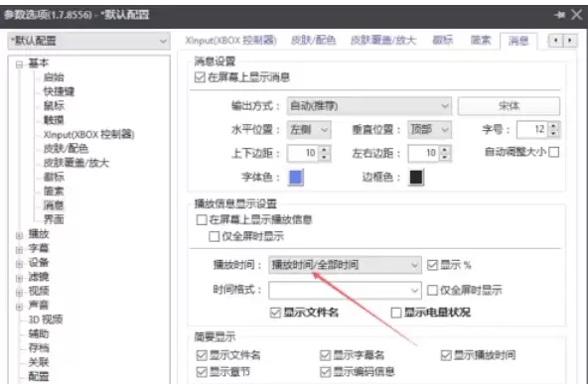Collapse the 基本 tree node
The width and height of the screenshot is (588, 384).
pyautogui.click(x=20, y=64)
